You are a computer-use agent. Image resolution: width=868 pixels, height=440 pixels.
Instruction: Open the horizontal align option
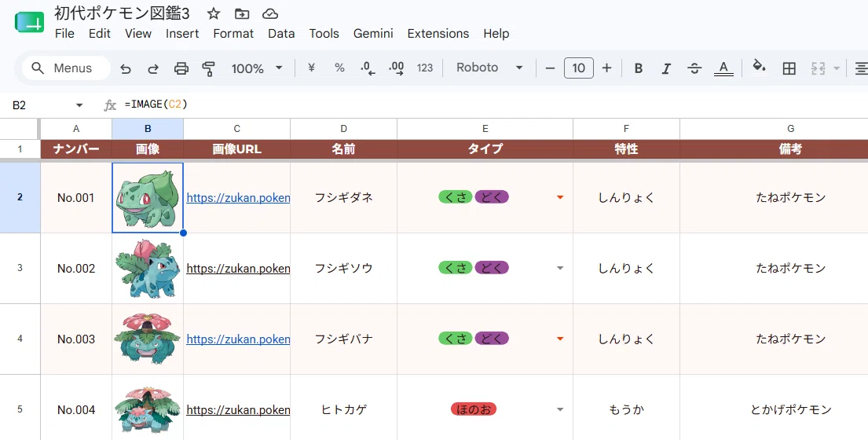coord(861,68)
